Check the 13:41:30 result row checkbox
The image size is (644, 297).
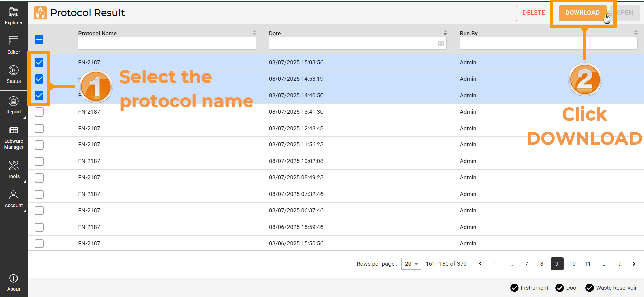click(x=39, y=112)
